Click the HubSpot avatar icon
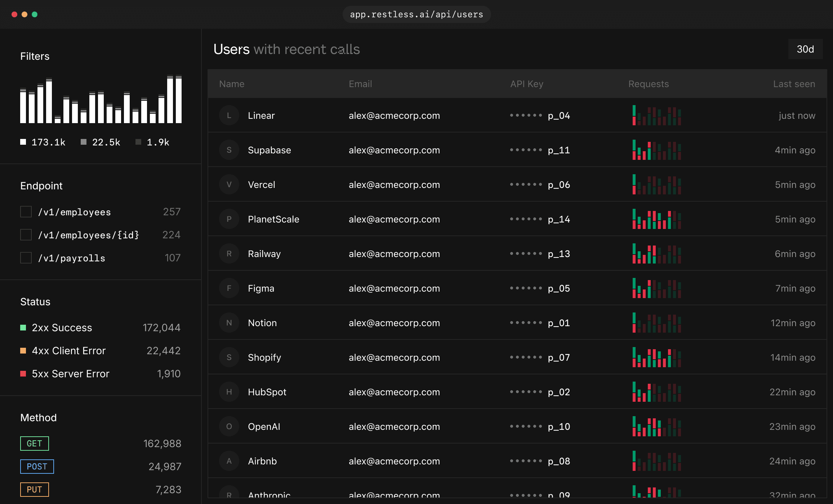833x504 pixels. (x=229, y=392)
